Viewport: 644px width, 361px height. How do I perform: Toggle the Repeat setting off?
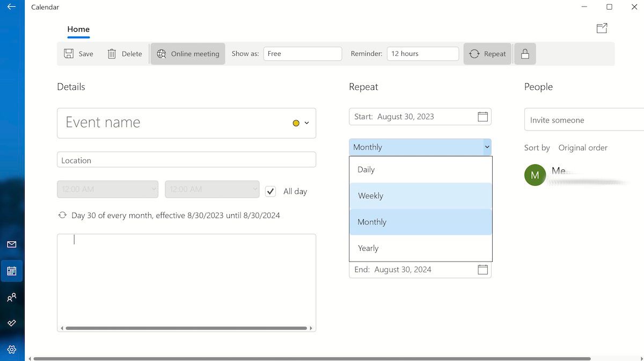[x=487, y=53]
